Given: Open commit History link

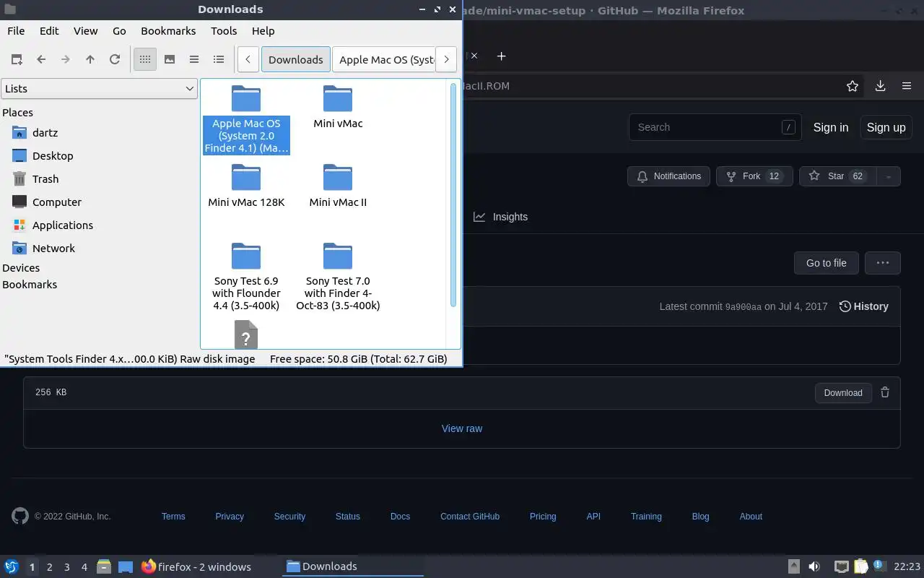Looking at the screenshot, I should tap(863, 306).
